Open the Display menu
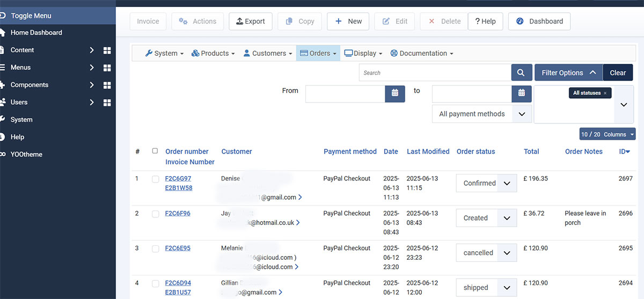The width and height of the screenshot is (644, 299). [363, 53]
